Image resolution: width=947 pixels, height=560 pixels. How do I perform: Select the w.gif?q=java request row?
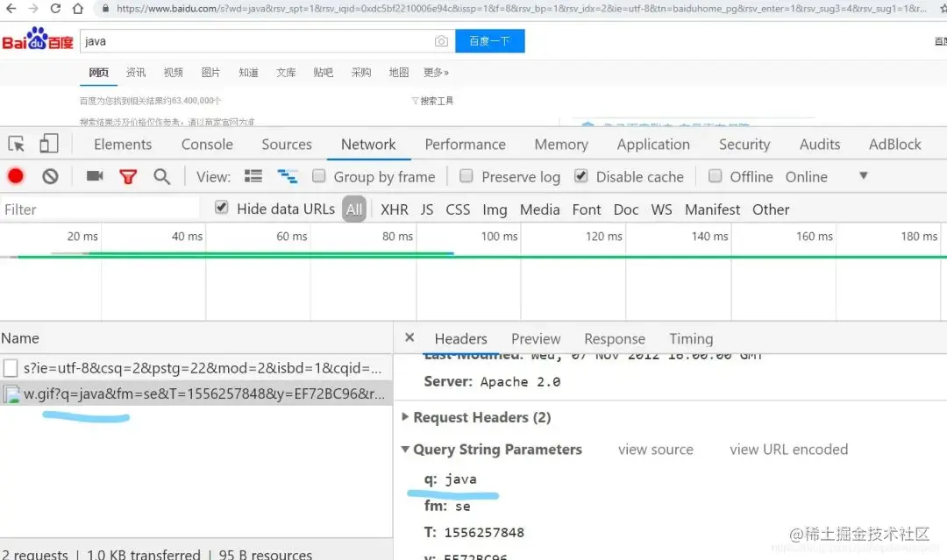pos(196,393)
